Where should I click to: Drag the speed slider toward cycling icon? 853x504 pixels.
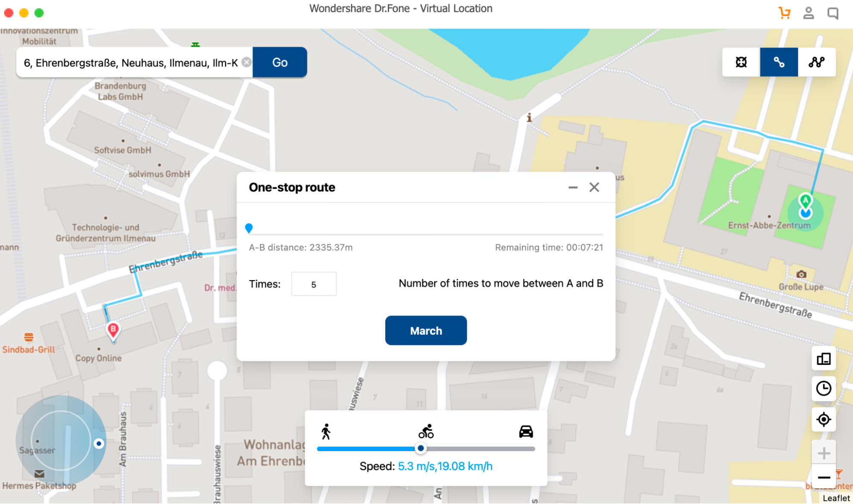(422, 448)
